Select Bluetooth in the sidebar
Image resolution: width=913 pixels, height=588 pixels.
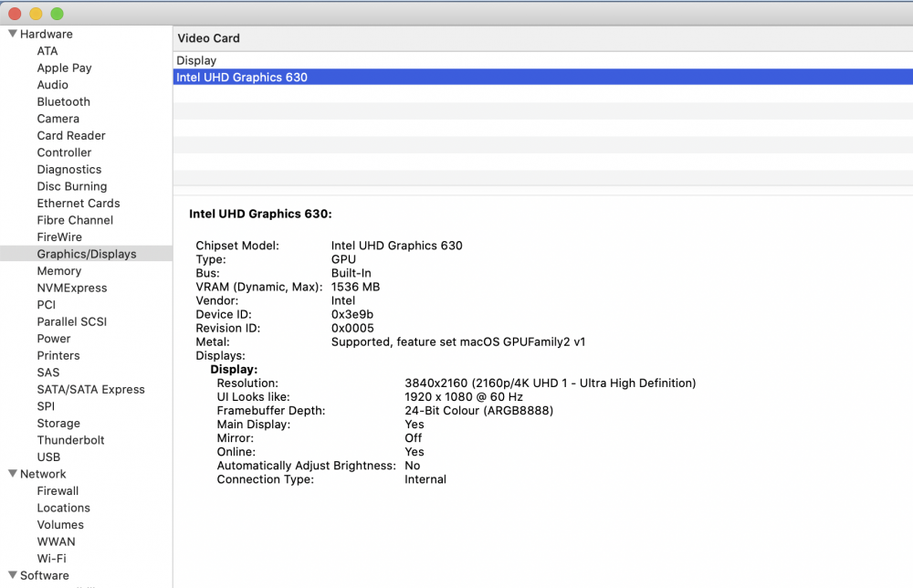[x=64, y=102]
